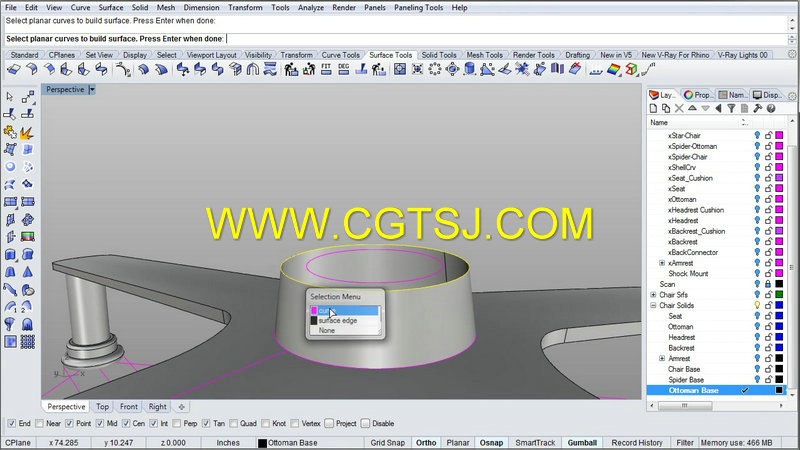The height and width of the screenshot is (450, 800).
Task: Click the Rebuild surface FIT icon
Action: click(327, 70)
